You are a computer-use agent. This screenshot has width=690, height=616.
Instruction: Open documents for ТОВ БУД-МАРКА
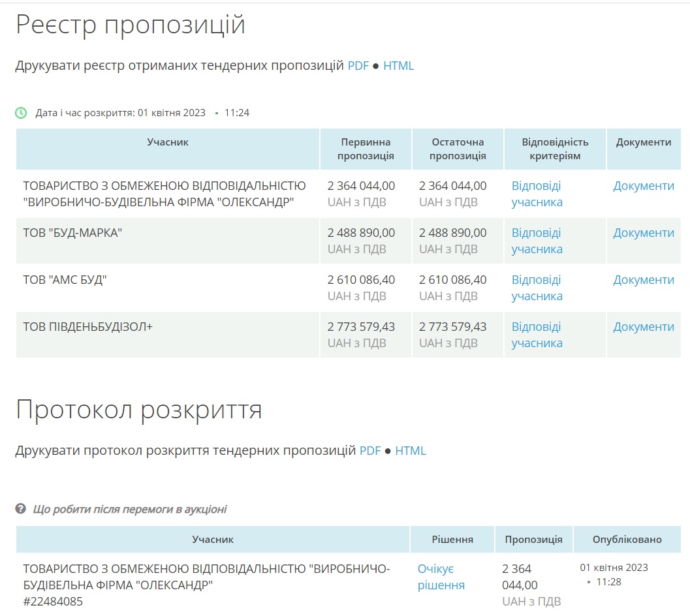(x=643, y=233)
